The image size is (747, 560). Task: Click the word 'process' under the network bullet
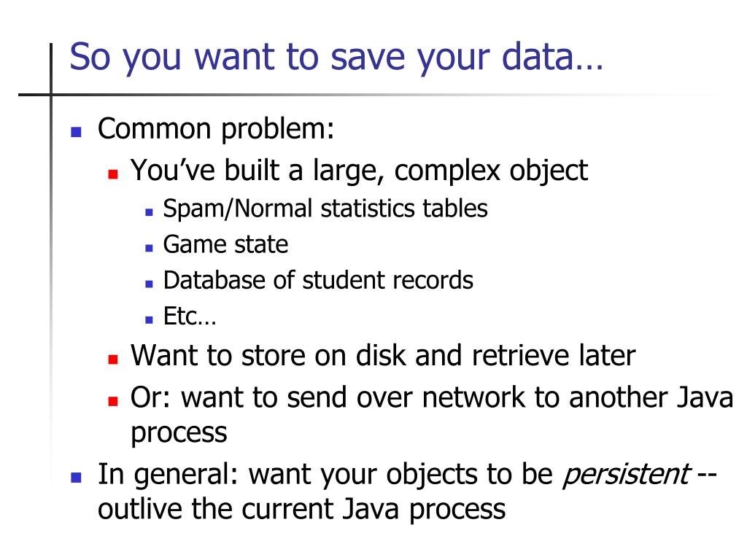coord(179,434)
